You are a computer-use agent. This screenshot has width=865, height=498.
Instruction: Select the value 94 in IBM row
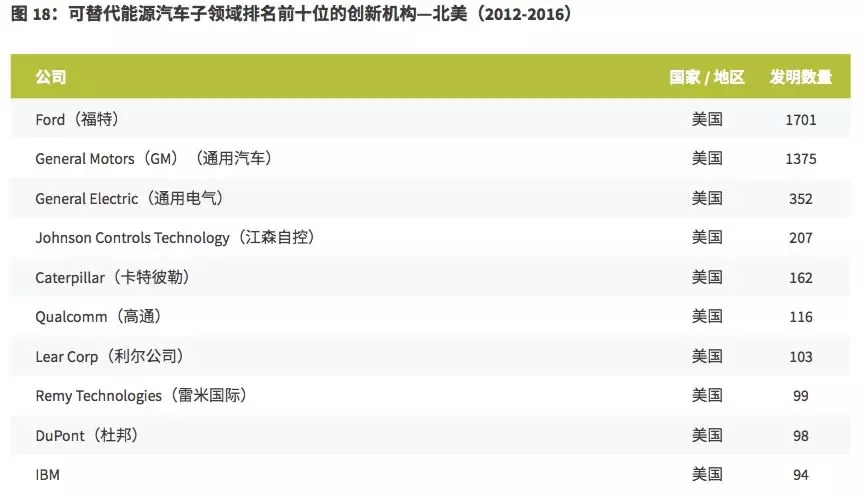pyautogui.click(x=800, y=475)
